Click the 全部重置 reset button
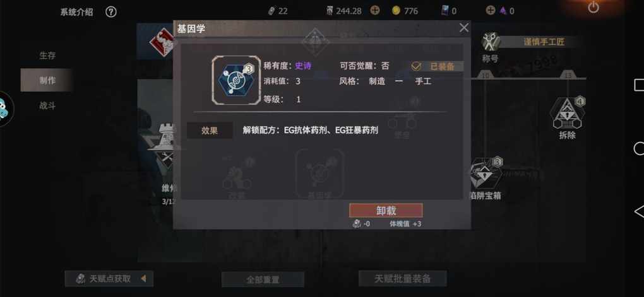 [x=263, y=279]
